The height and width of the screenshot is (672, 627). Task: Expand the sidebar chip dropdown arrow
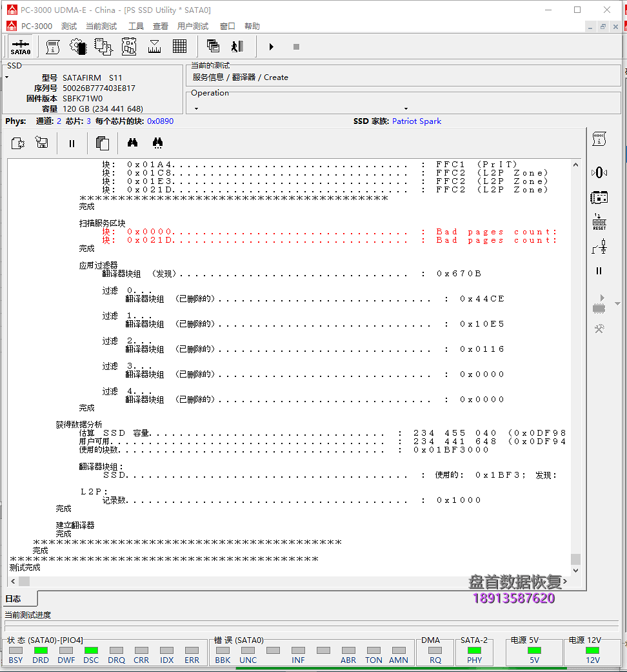[x=617, y=303]
